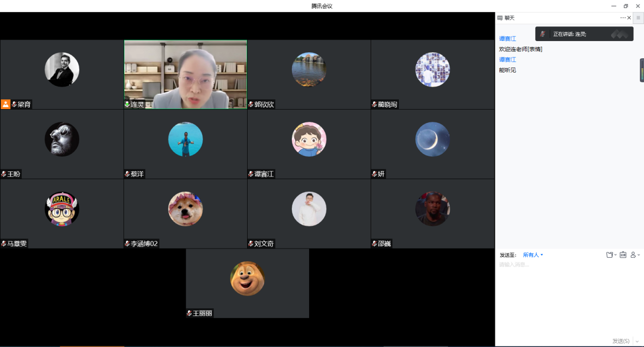Click the chat permissions person icon
644x347 pixels.
click(x=633, y=255)
